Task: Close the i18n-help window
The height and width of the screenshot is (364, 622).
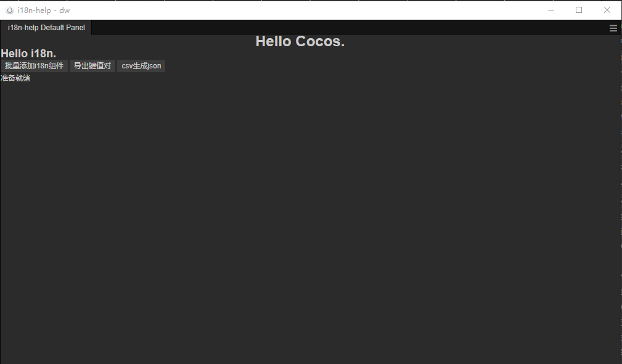Action: click(x=607, y=10)
